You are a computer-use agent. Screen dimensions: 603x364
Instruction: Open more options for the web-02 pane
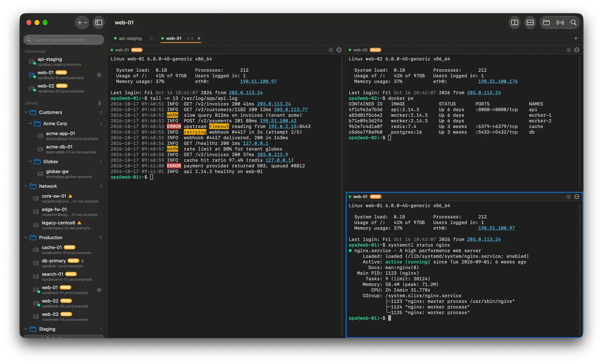pos(577,50)
